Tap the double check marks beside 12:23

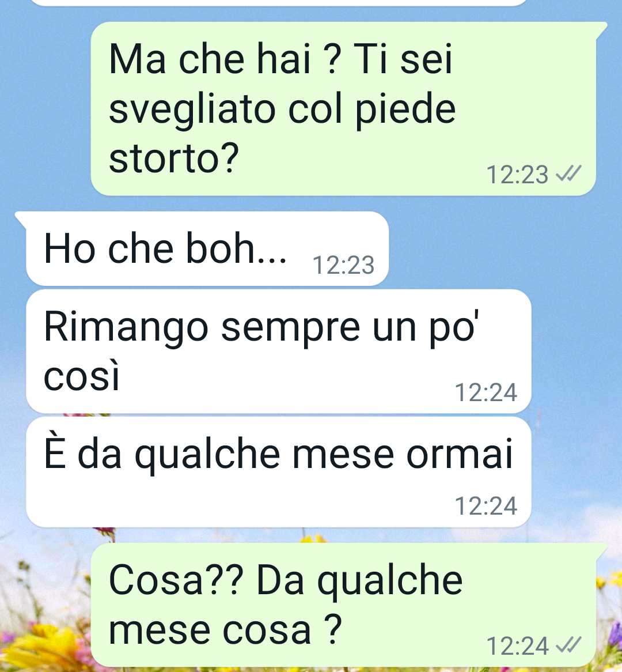pos(568,173)
